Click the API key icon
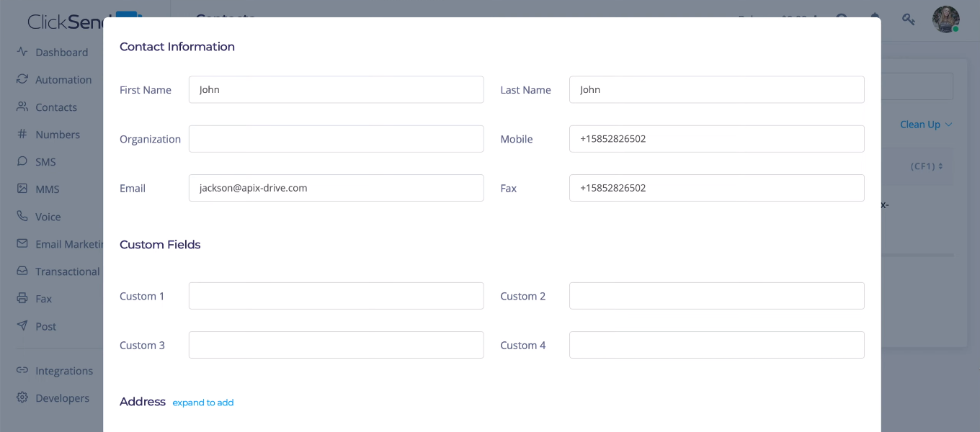This screenshot has height=432, width=980. [x=909, y=19]
